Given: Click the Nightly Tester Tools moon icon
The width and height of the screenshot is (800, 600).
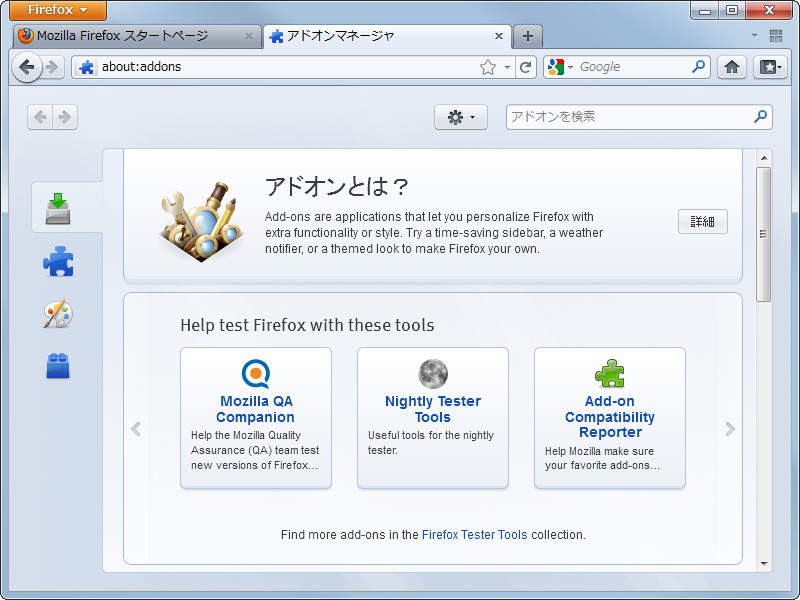Looking at the screenshot, I should pyautogui.click(x=433, y=373).
